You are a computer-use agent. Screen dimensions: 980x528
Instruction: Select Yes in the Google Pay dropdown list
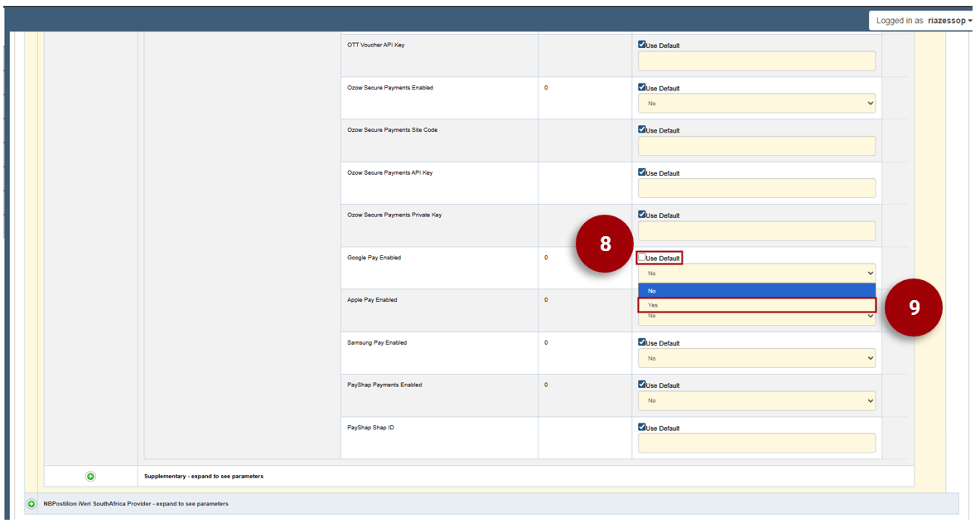click(756, 305)
